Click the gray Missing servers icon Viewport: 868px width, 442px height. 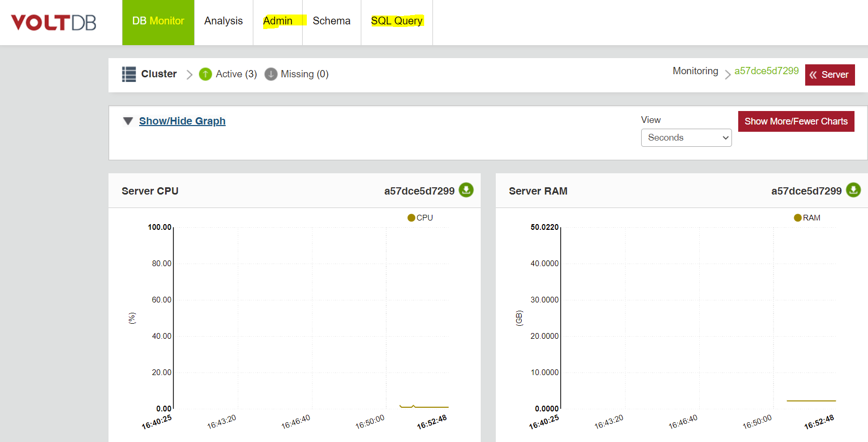271,74
